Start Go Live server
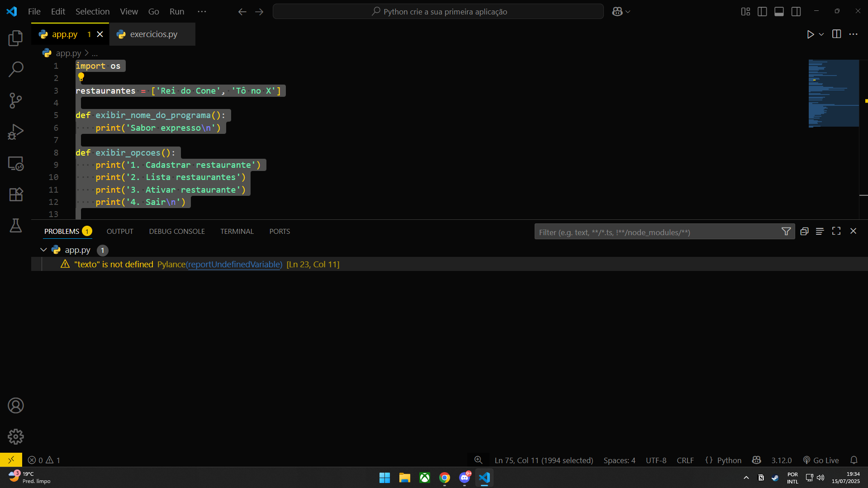The image size is (868, 488). pyautogui.click(x=821, y=460)
